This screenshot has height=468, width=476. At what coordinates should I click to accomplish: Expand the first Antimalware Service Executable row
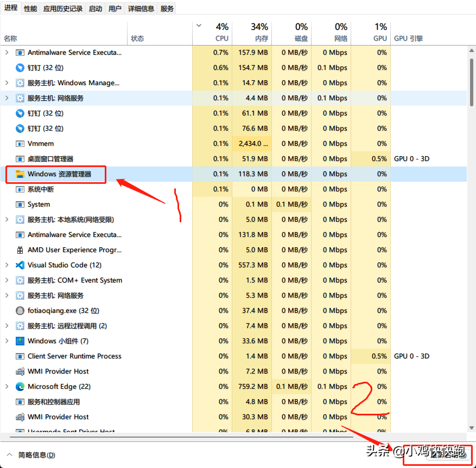click(7, 53)
